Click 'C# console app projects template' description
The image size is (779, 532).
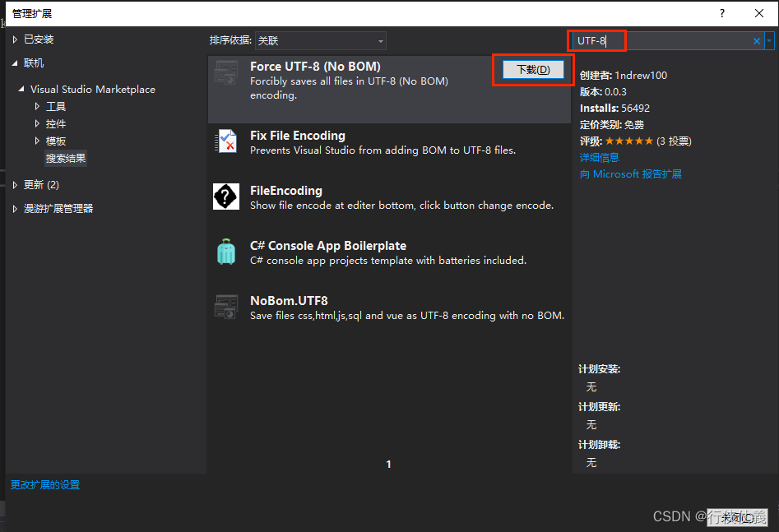click(388, 261)
